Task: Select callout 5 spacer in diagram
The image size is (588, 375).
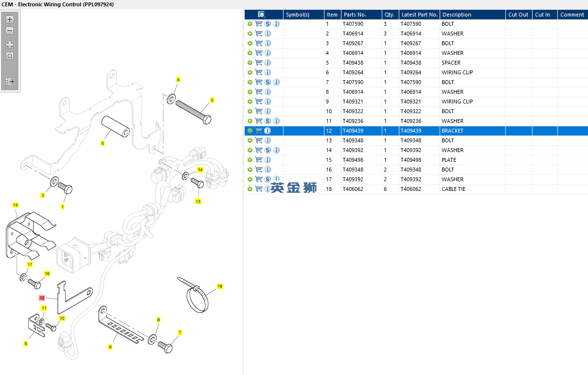Action: pos(103,143)
